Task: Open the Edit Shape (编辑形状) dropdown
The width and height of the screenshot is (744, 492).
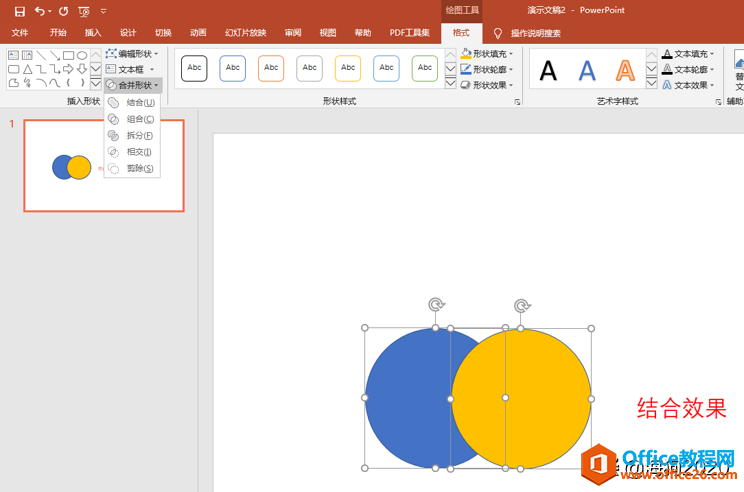Action: (132, 54)
